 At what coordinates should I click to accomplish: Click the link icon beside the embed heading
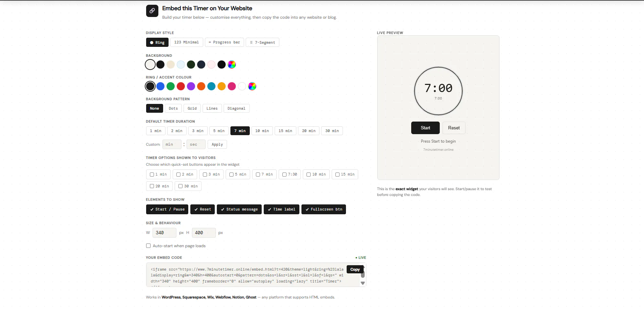coord(152,11)
